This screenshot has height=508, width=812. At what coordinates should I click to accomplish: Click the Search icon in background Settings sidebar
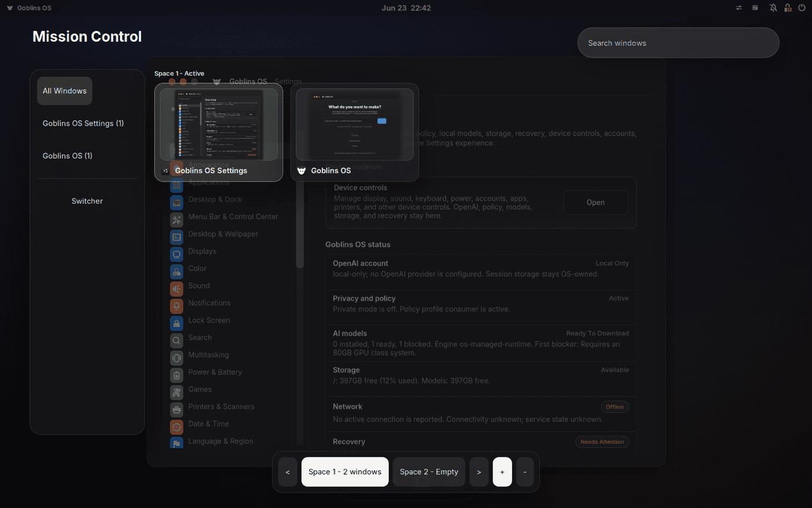coord(176,341)
